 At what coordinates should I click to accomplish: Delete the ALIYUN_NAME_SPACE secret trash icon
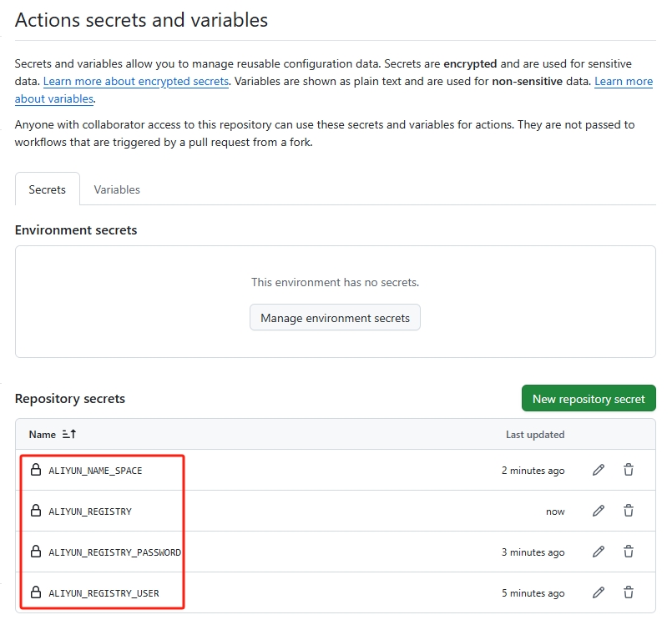click(629, 471)
